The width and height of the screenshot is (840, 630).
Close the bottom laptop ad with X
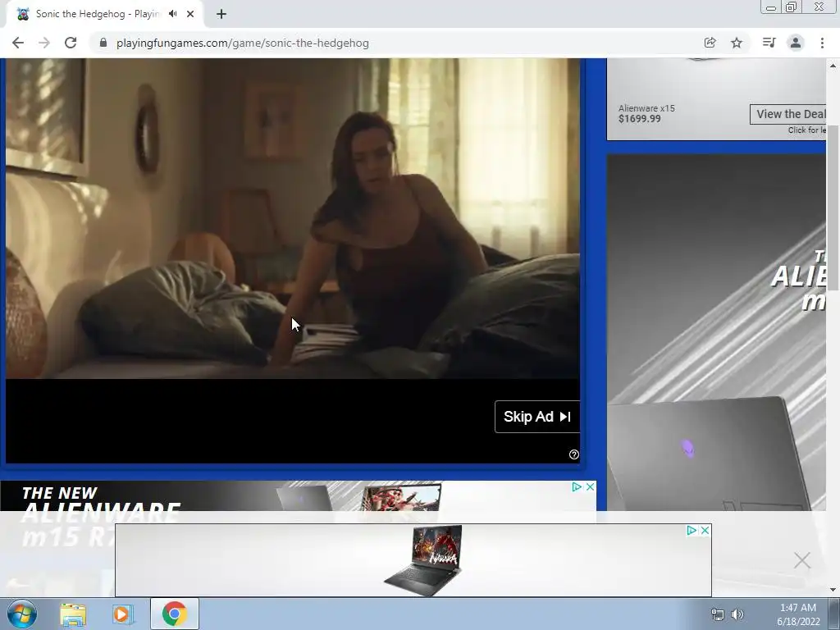tap(705, 530)
